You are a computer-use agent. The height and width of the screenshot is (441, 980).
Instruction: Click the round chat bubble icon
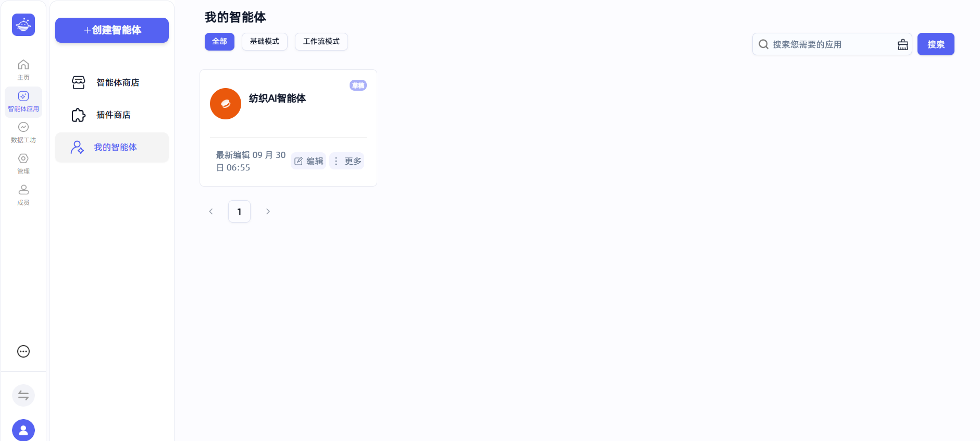click(23, 351)
